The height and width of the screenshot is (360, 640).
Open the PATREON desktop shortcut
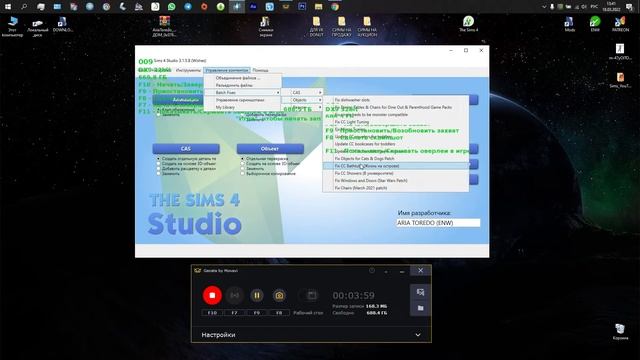pos(620,24)
